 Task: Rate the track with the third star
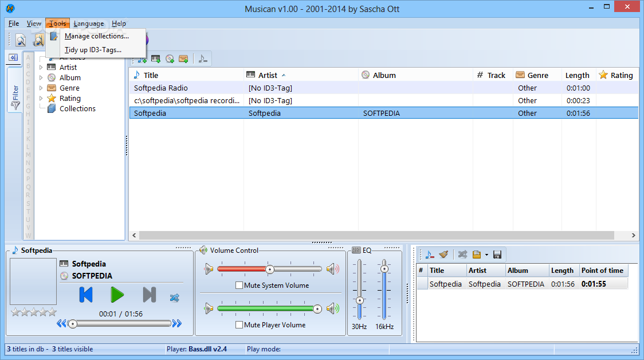click(x=34, y=312)
